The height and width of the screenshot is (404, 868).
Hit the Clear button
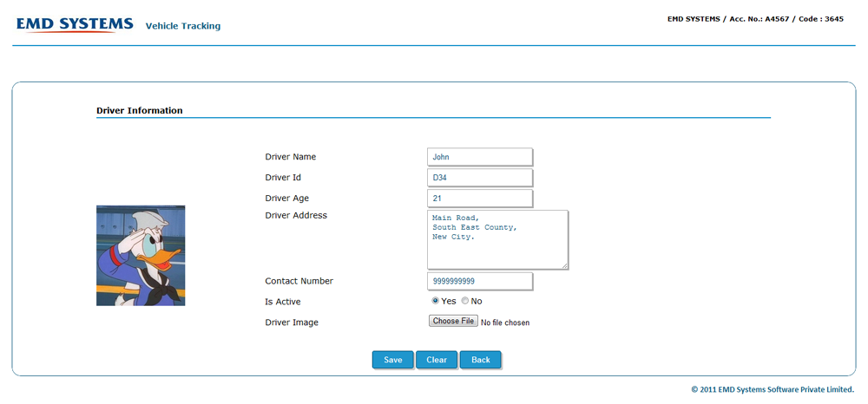tap(437, 360)
